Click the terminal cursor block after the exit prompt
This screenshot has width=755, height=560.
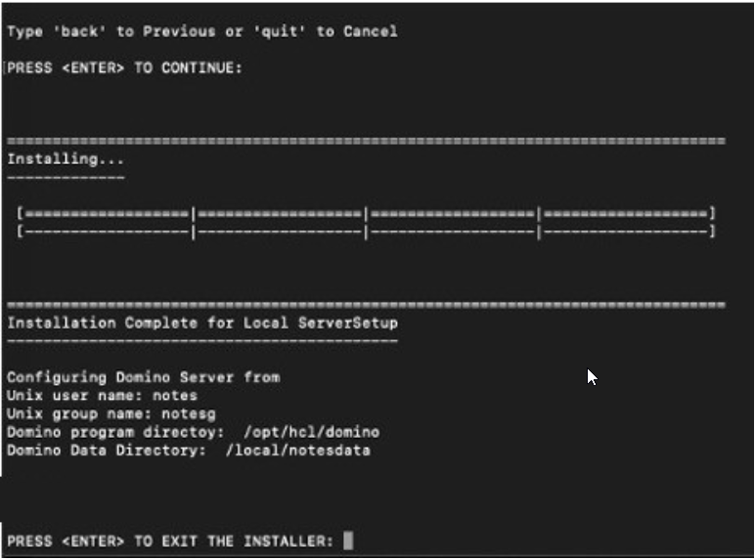(348, 540)
